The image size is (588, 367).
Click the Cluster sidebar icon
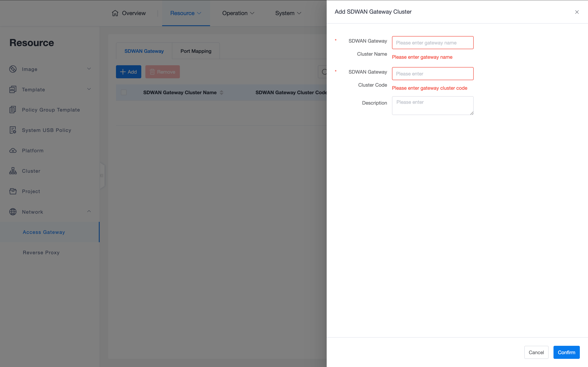click(x=13, y=171)
